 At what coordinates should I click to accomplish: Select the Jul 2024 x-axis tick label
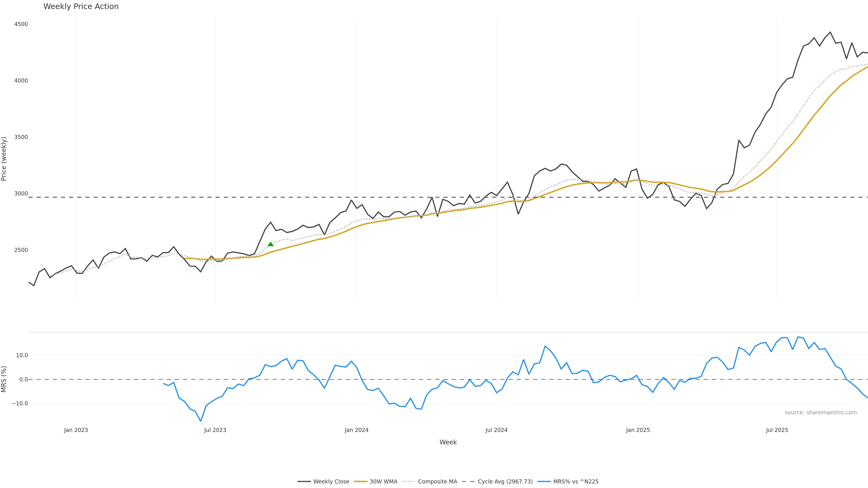[496, 430]
